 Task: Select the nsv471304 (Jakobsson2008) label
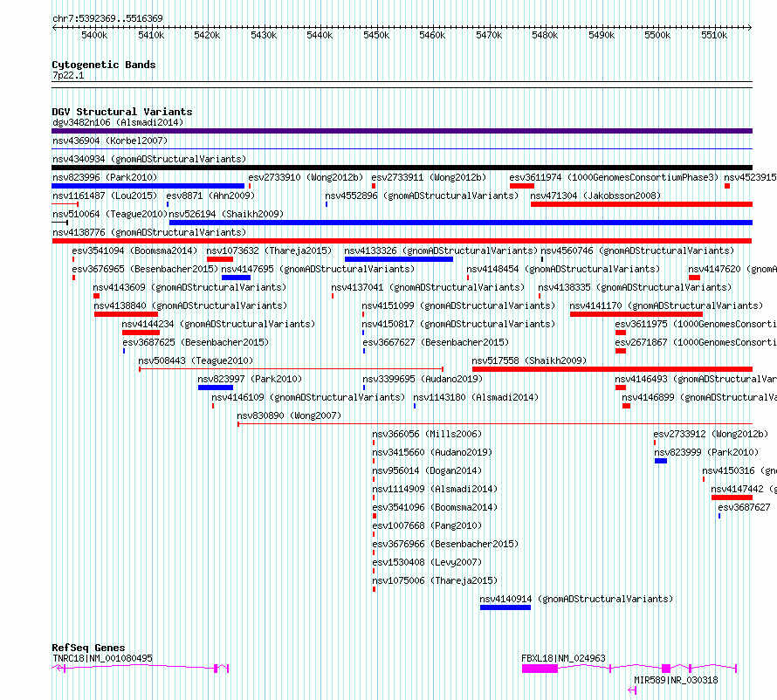click(x=595, y=196)
